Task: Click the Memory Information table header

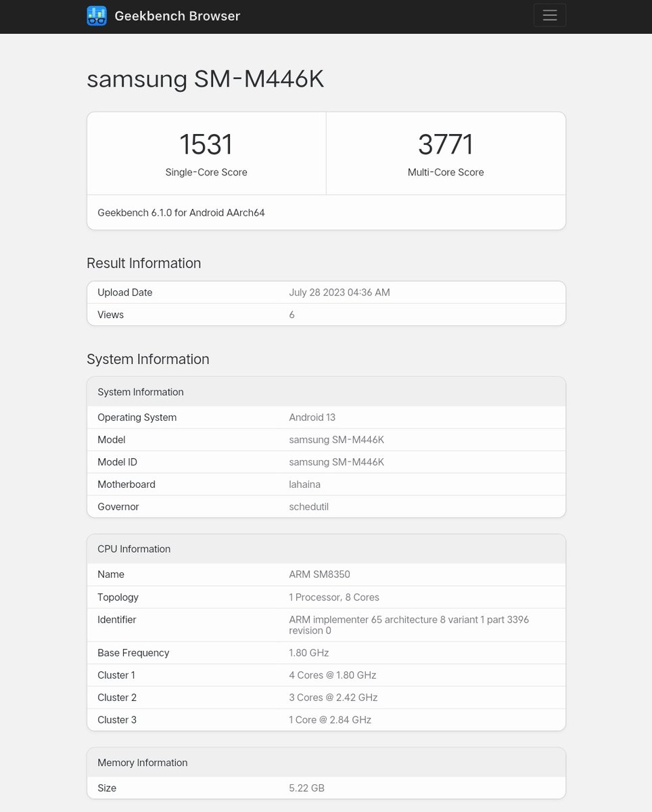Action: click(x=326, y=763)
